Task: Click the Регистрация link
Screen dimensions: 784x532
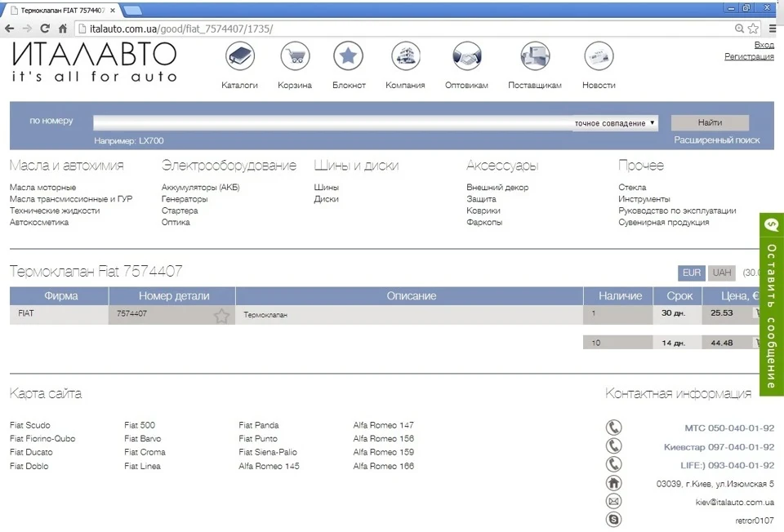Action: pyautogui.click(x=749, y=56)
